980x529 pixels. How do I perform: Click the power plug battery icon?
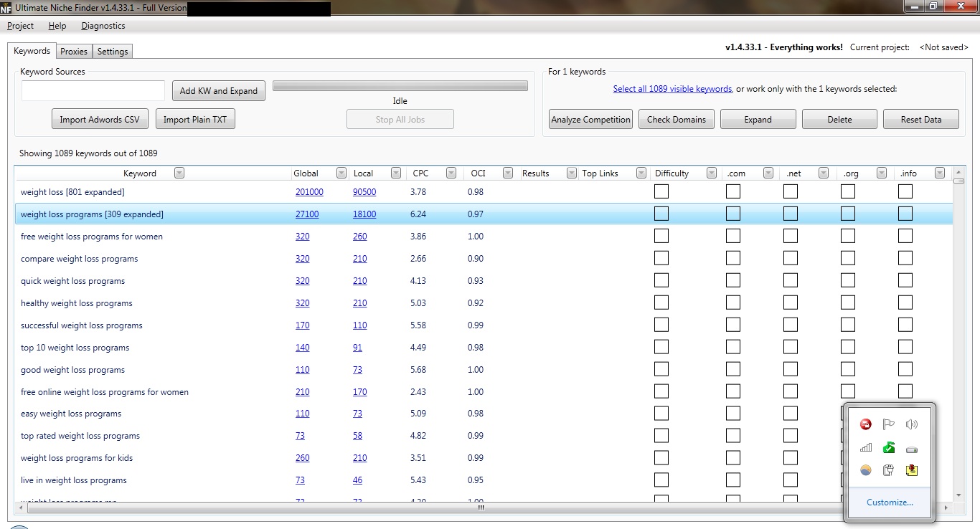[x=889, y=470]
